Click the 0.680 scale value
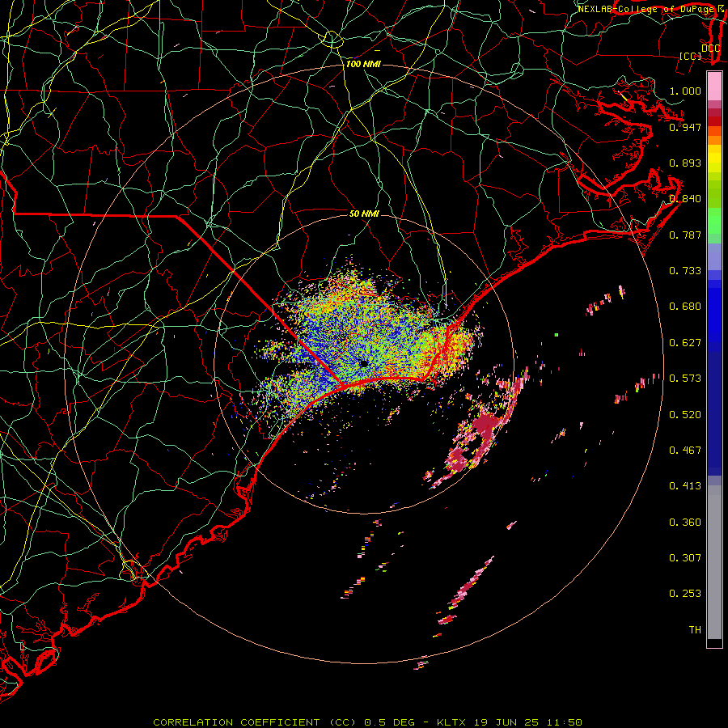Image resolution: width=728 pixels, height=728 pixels. (685, 307)
